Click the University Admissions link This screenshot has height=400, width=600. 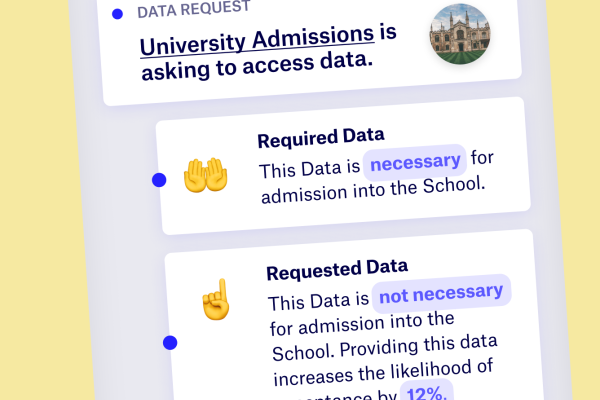[256, 42]
